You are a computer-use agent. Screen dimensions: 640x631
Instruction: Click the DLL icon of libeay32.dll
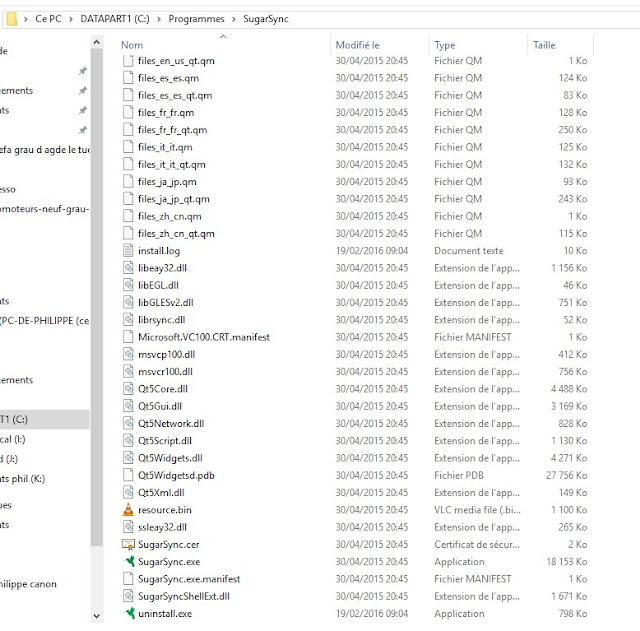128,268
